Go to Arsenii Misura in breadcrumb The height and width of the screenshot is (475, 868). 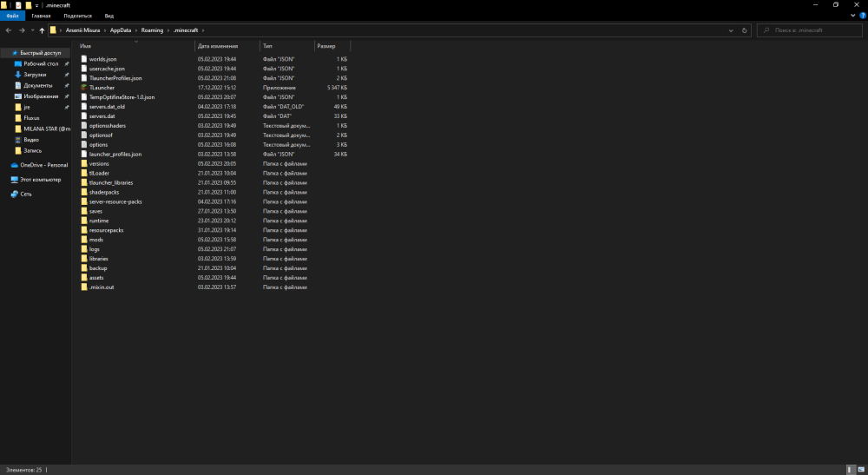83,30
